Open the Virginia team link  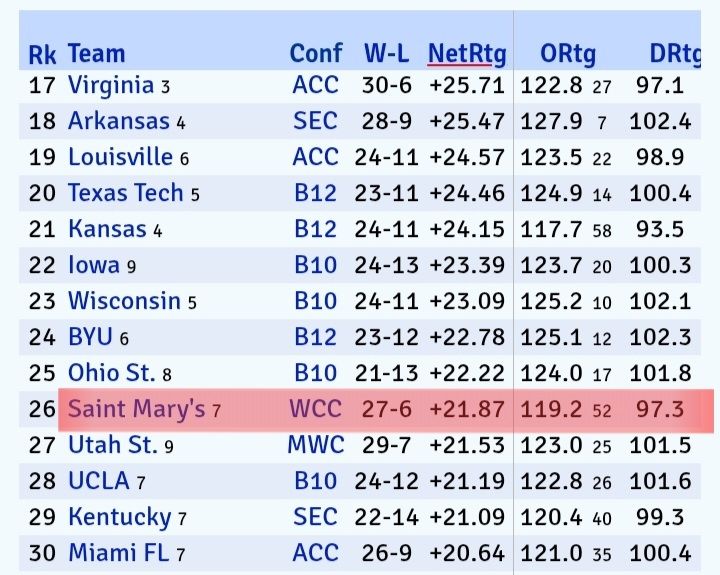click(x=110, y=86)
